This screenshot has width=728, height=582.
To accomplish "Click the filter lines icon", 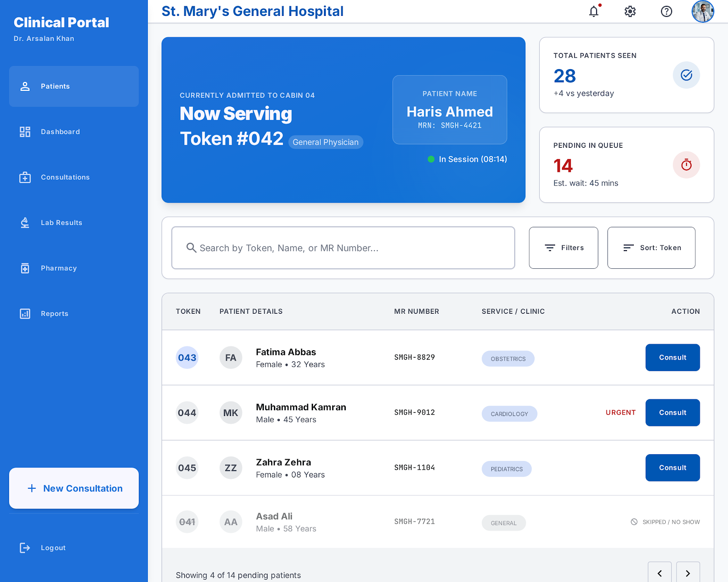I will 550,248.
